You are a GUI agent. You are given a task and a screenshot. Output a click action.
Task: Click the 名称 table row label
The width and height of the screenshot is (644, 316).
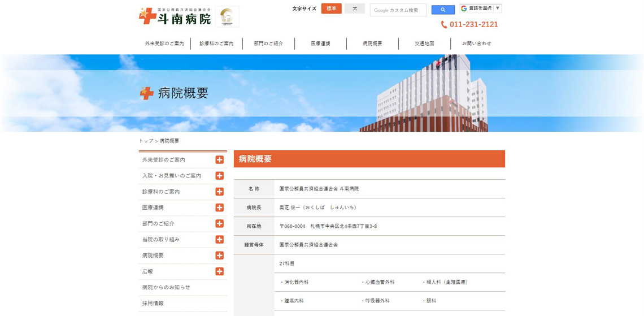pos(254,189)
